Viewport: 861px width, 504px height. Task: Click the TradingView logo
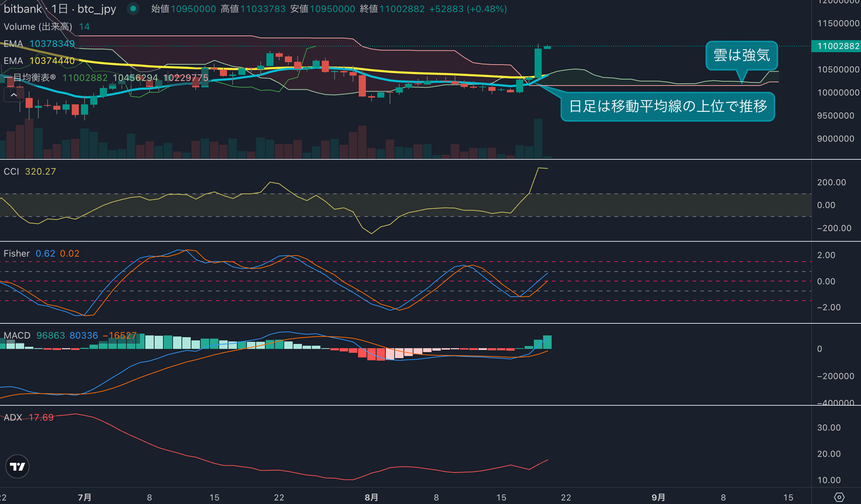[x=17, y=466]
